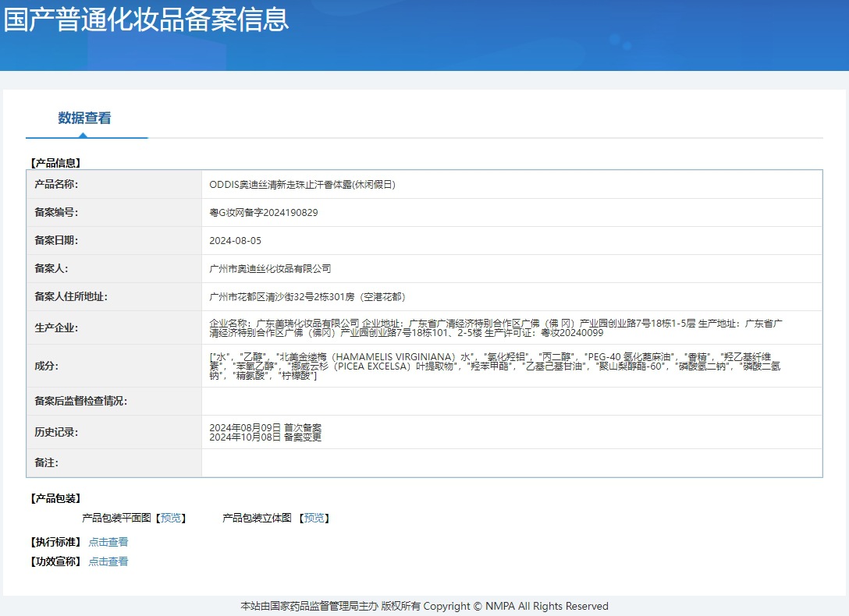Screen dimensions: 849x616
Task: Click the NMPA copyright footer text
Action: [x=424, y=607]
